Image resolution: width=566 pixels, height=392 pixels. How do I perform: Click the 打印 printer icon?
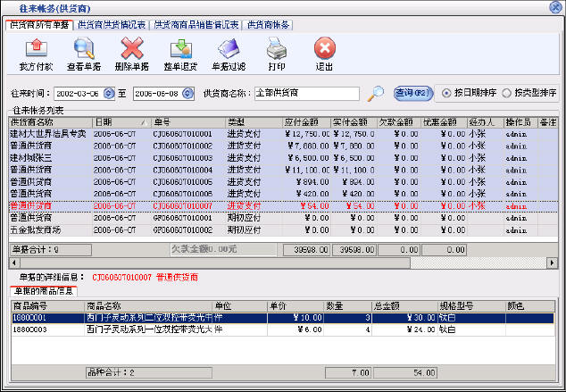277,48
